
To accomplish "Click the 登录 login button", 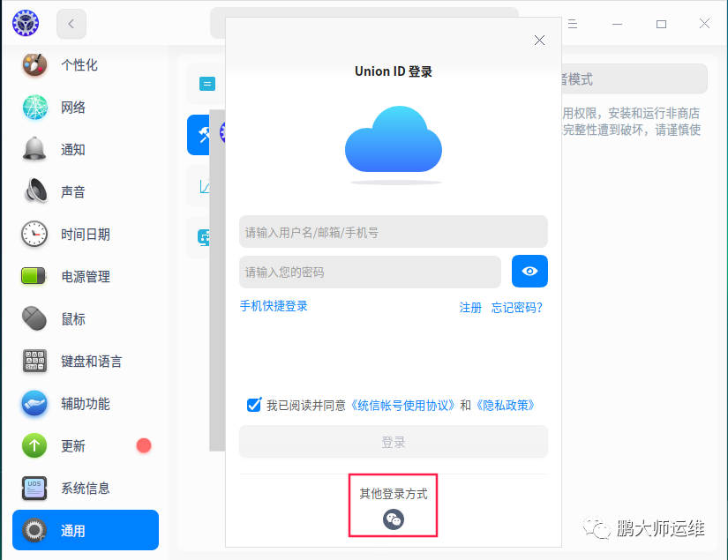I will click(394, 442).
